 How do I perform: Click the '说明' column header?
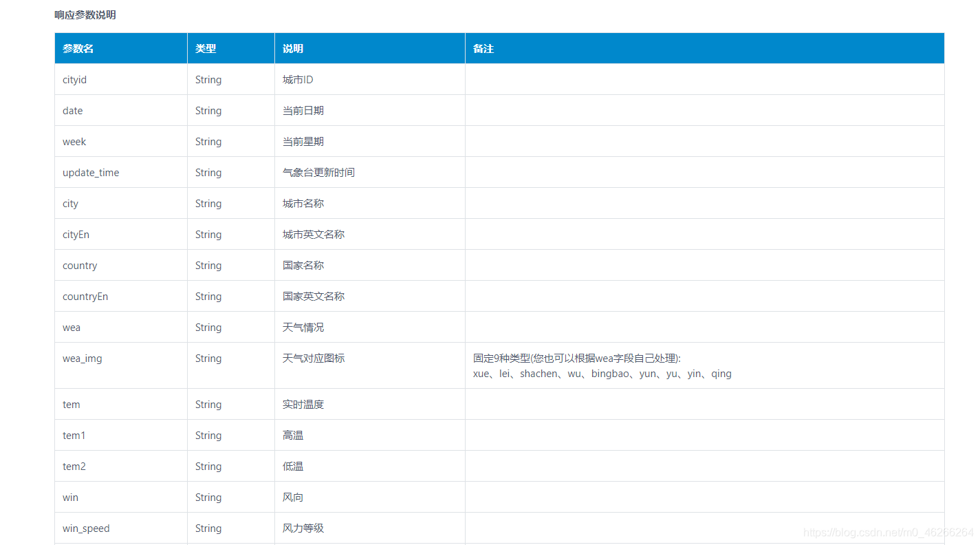pyautogui.click(x=370, y=48)
